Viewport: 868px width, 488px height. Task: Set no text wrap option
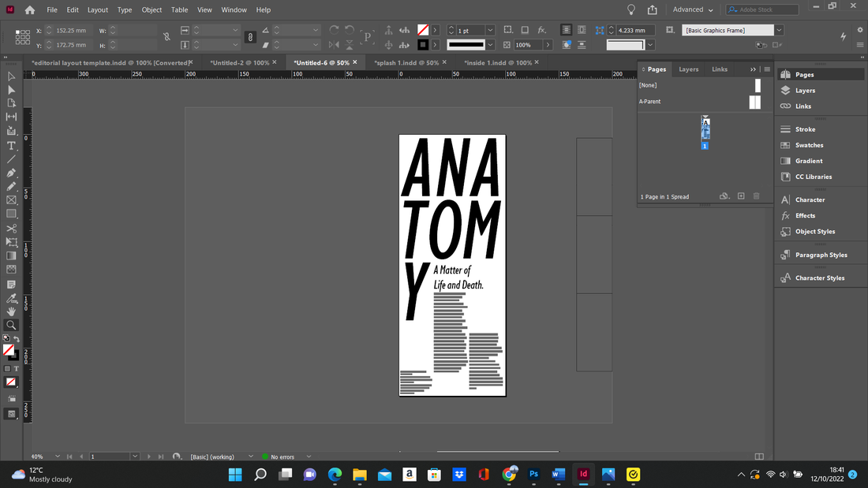pyautogui.click(x=566, y=30)
